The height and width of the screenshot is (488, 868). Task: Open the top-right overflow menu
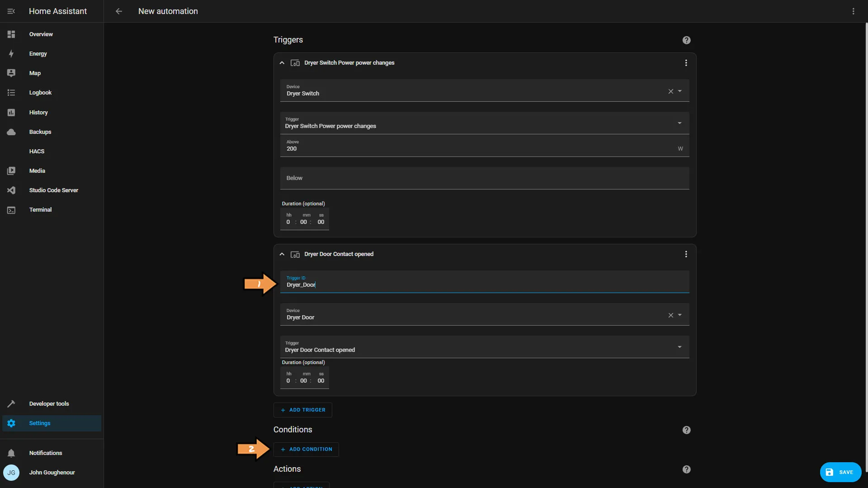(x=853, y=11)
